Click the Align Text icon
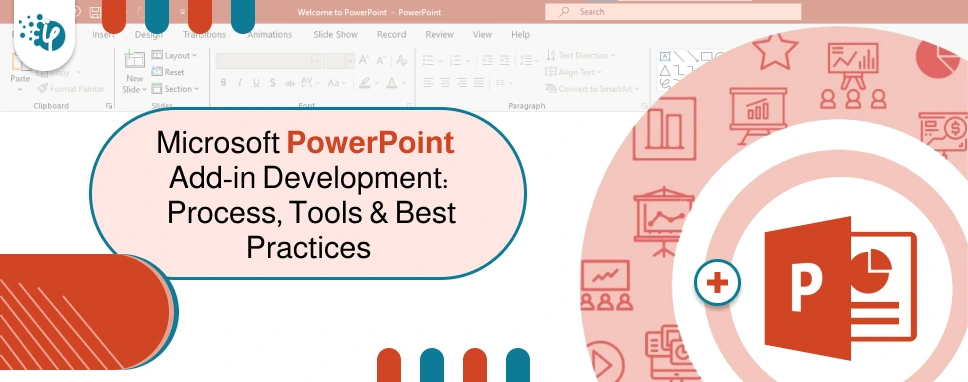 pyautogui.click(x=551, y=72)
